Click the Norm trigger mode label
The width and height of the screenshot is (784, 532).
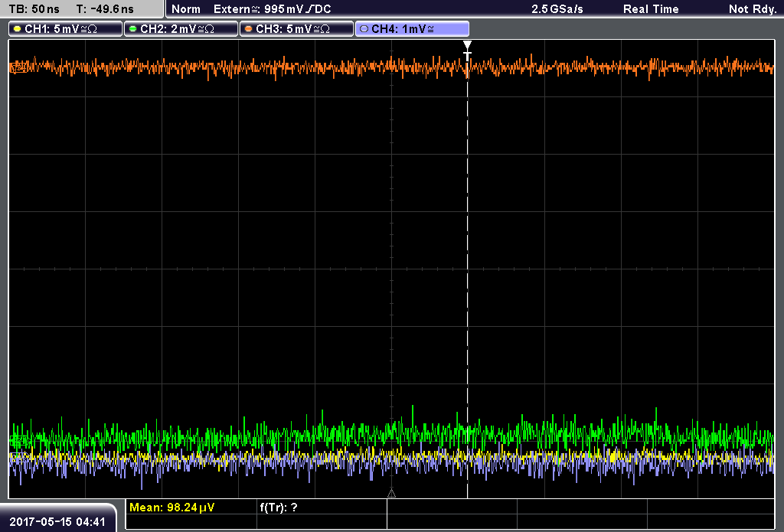[186, 9]
